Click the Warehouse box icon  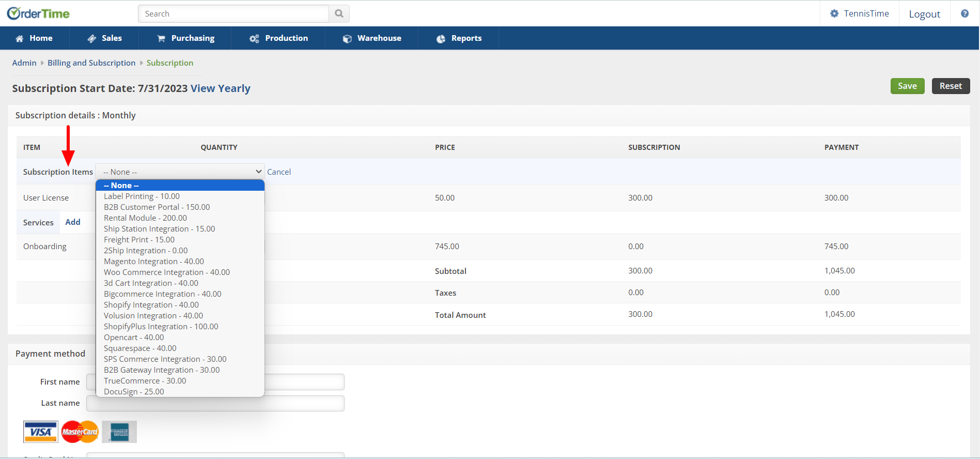coord(347,38)
